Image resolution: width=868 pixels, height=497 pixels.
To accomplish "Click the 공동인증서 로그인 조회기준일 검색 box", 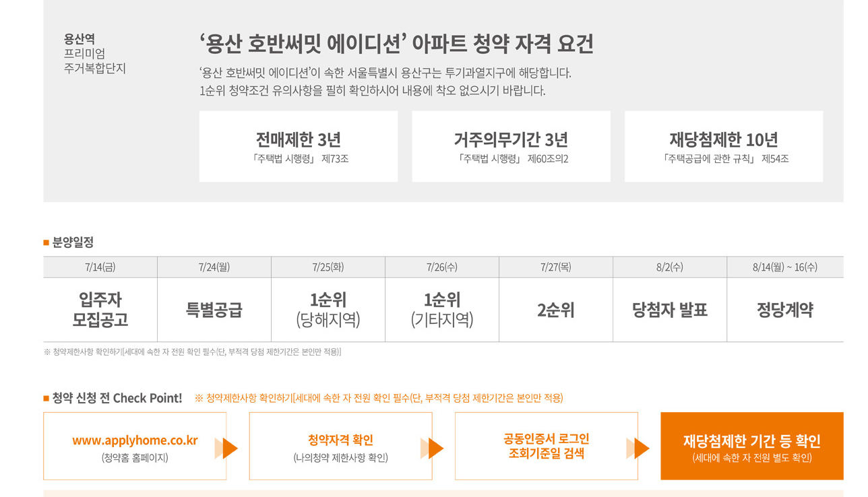I will 546,446.
